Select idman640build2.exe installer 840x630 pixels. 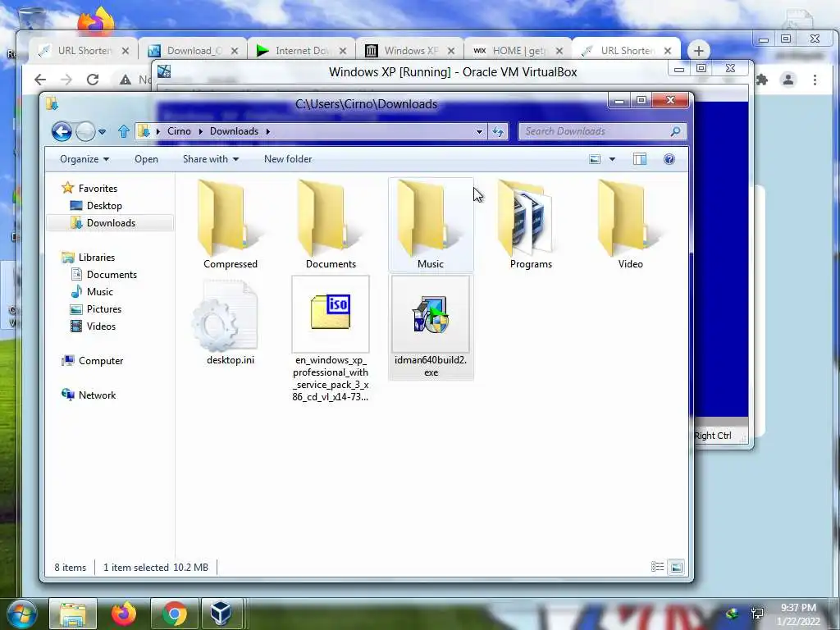(431, 327)
